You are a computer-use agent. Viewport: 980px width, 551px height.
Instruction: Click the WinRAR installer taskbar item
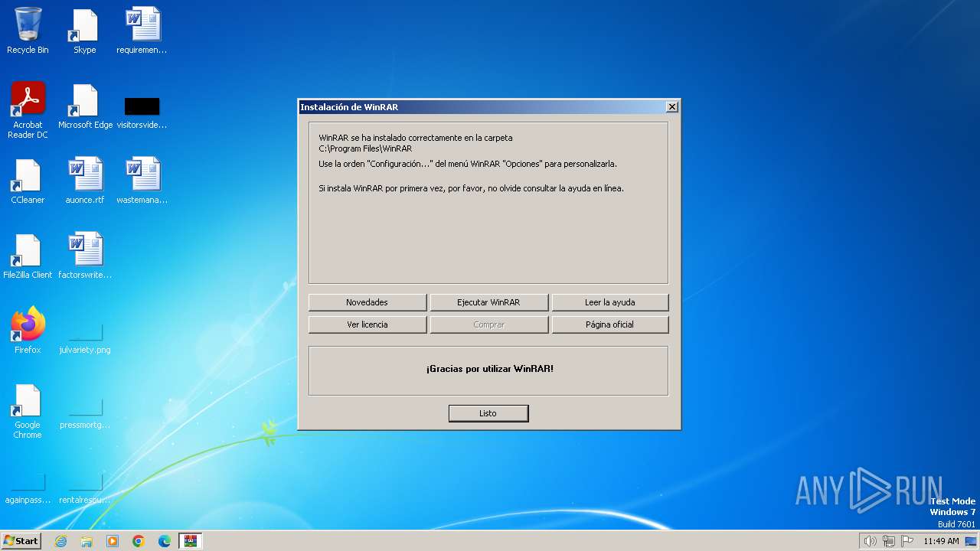click(x=190, y=541)
